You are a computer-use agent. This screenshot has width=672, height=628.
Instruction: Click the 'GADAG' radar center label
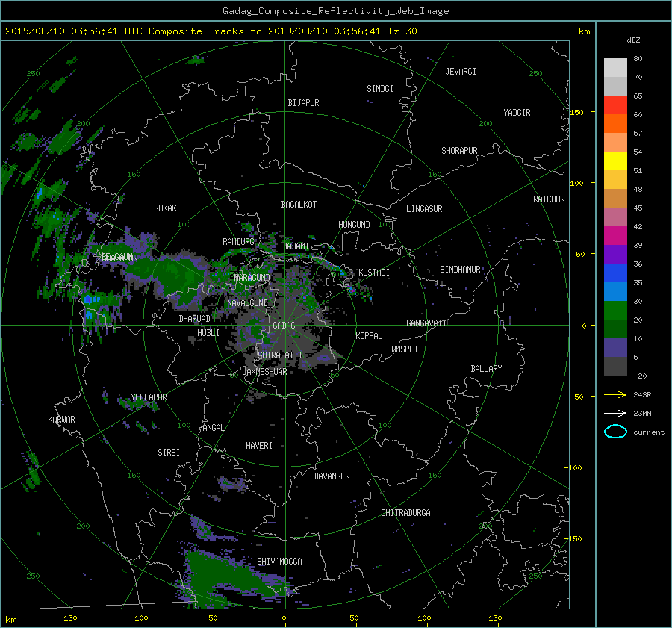coord(284,326)
